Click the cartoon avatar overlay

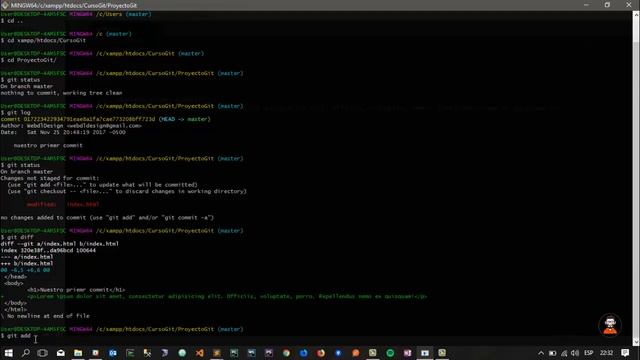pos(610,325)
